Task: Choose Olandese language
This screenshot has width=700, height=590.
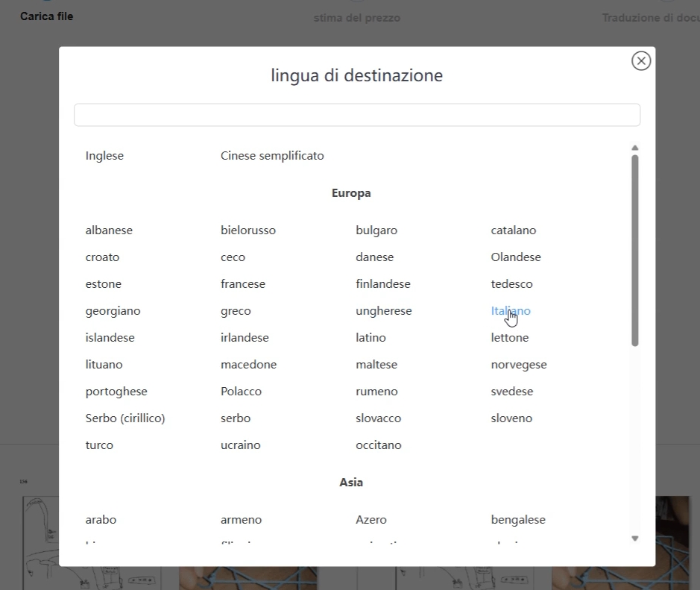Action: coord(516,257)
